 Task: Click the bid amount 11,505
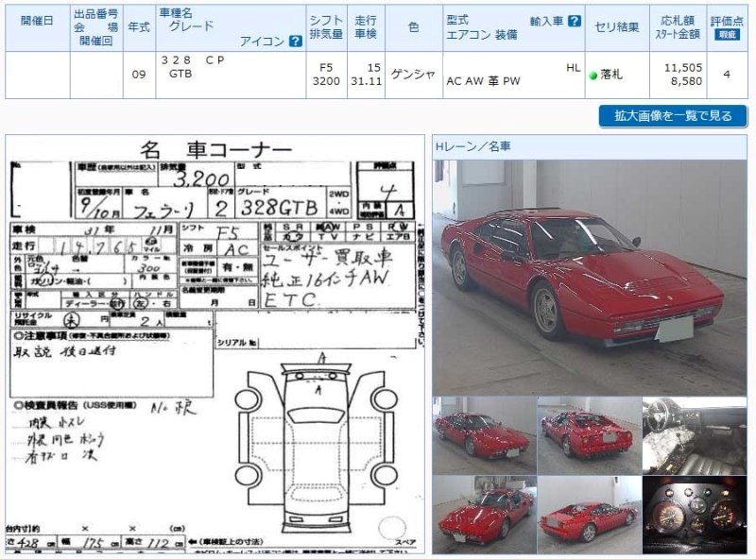(683, 68)
